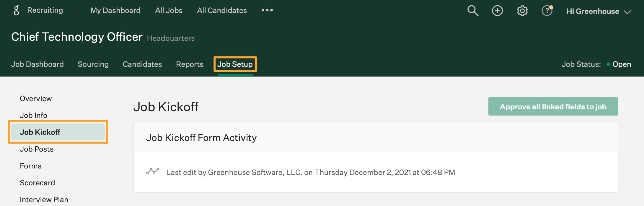Click the Greenhouse logo
This screenshot has width=644, height=206.
[x=17, y=9]
